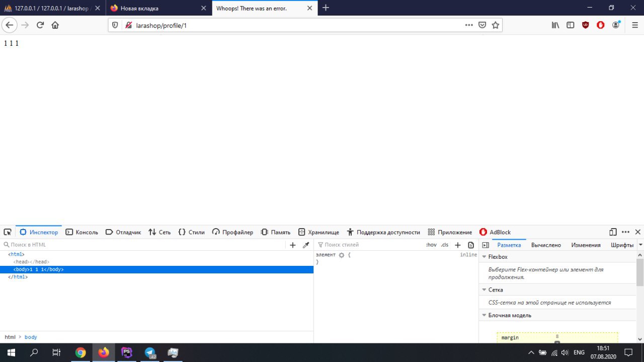Viewport: 644px width, 362px height.
Task: Close the Whoops error browser tab
Action: point(309,8)
